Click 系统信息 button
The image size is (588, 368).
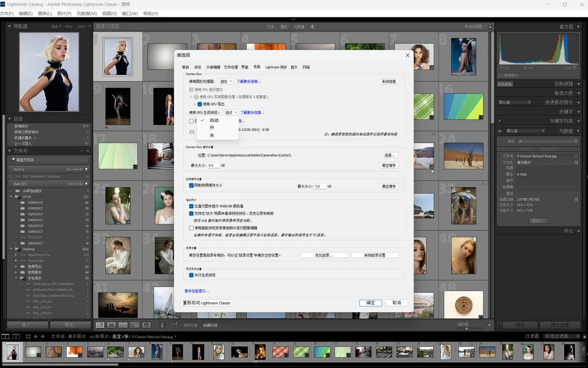(x=389, y=81)
